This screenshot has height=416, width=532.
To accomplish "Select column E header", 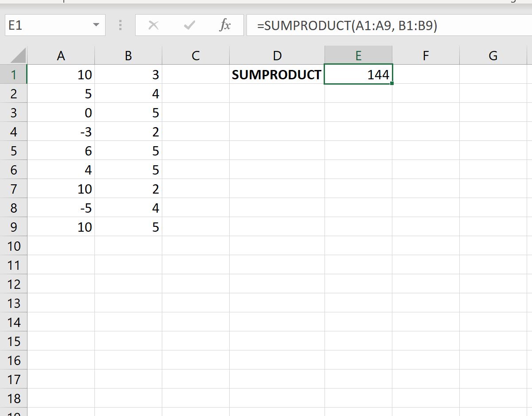I will 358,55.
